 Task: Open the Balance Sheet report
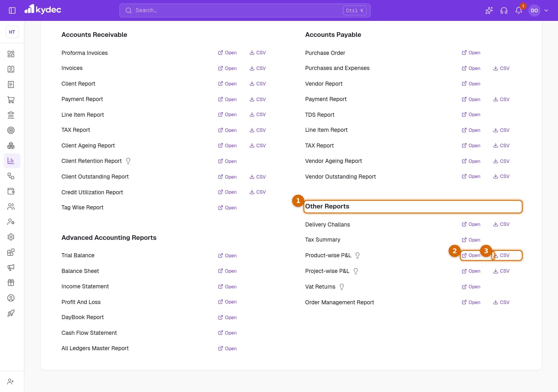click(227, 271)
